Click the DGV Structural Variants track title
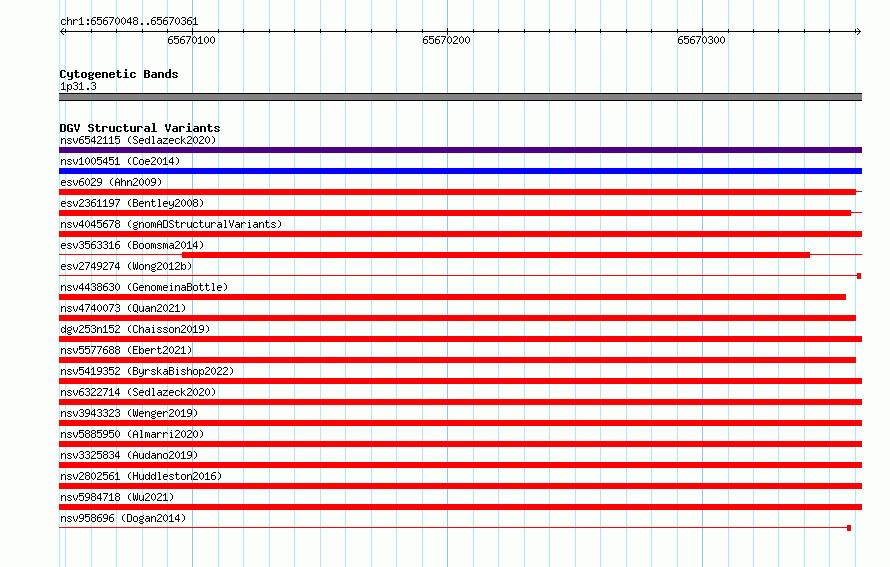Screen dimensions: 890x567 point(140,128)
